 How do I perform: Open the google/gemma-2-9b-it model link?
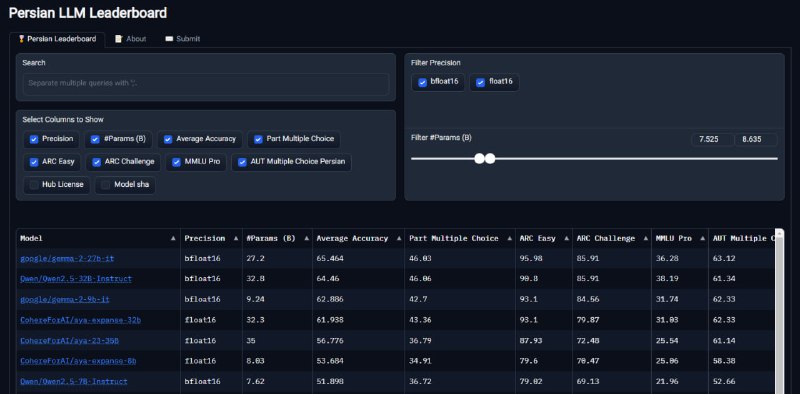point(65,300)
